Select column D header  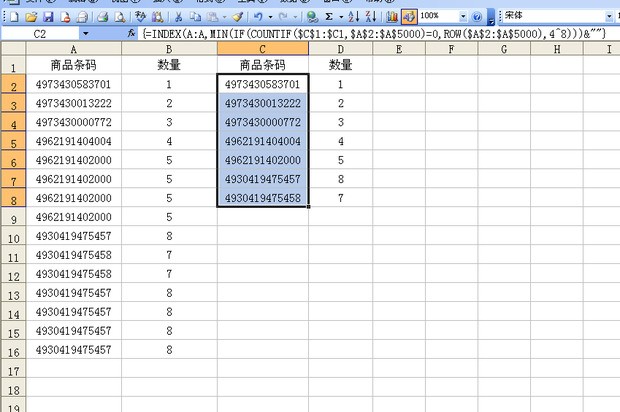click(340, 49)
